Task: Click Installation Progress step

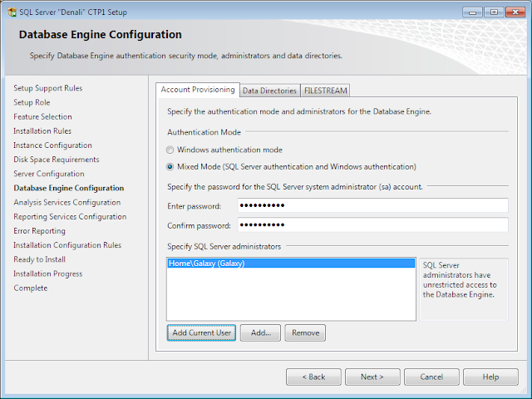Action: [48, 273]
